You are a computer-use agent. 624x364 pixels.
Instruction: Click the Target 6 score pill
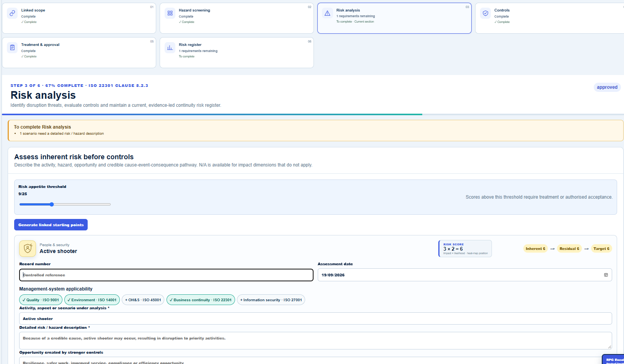point(601,248)
